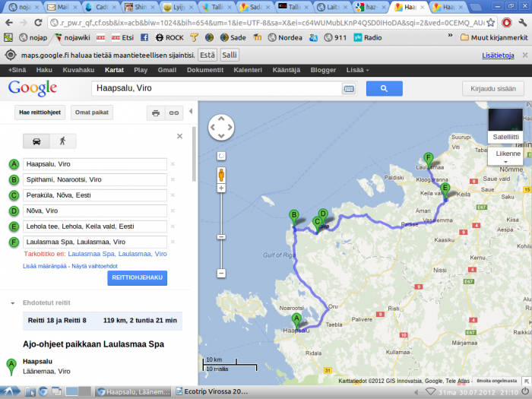The image size is (532, 399).
Task: Toggle Satelliitti map view
Action: pyautogui.click(x=505, y=126)
